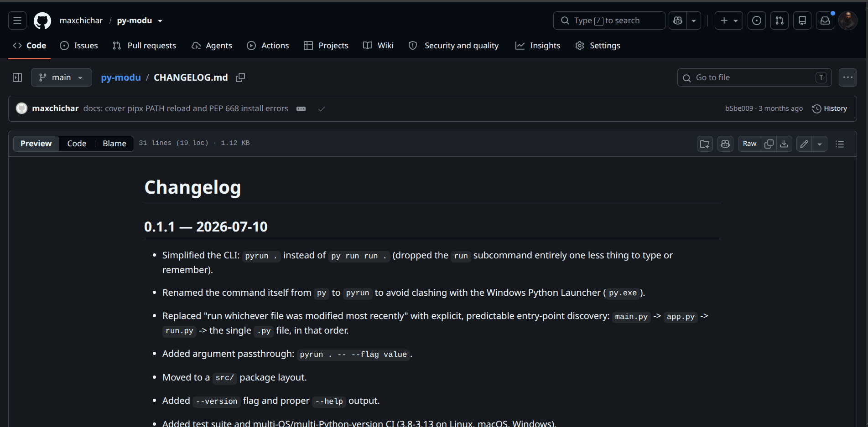Select the Code repository tab
The image size is (868, 427).
coord(30,46)
